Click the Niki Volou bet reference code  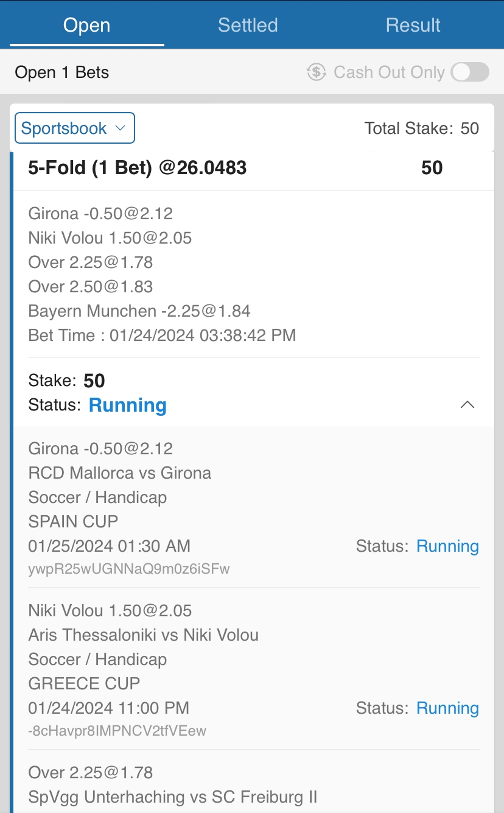click(x=117, y=731)
